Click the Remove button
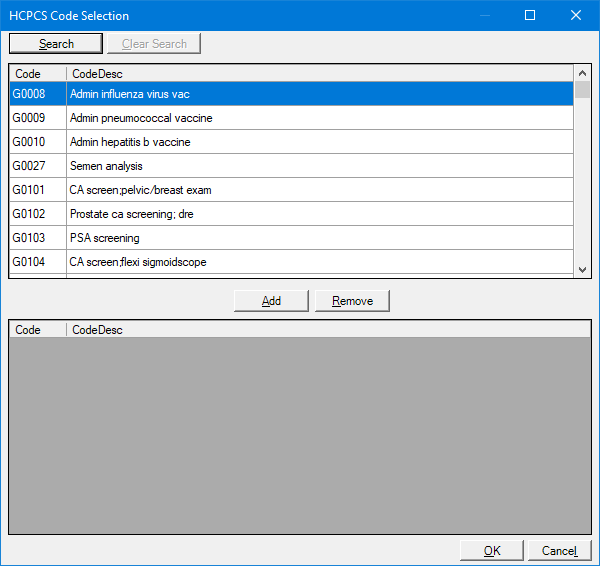600x566 pixels. tap(352, 301)
